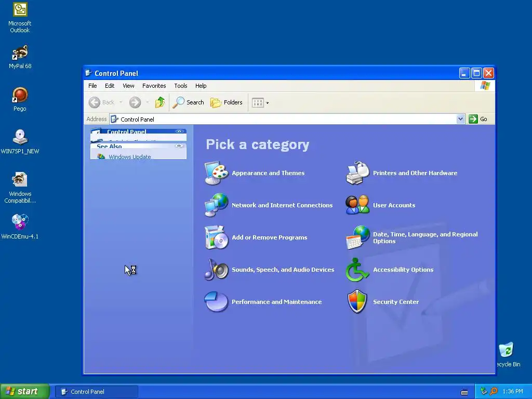Expand the Back history dropdown arrow
This screenshot has height=399, width=532.
click(x=121, y=102)
